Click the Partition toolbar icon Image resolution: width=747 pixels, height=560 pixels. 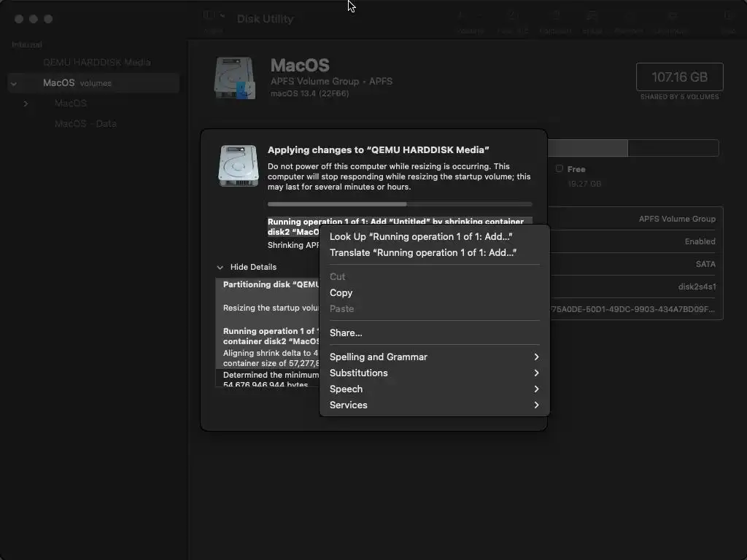555,16
